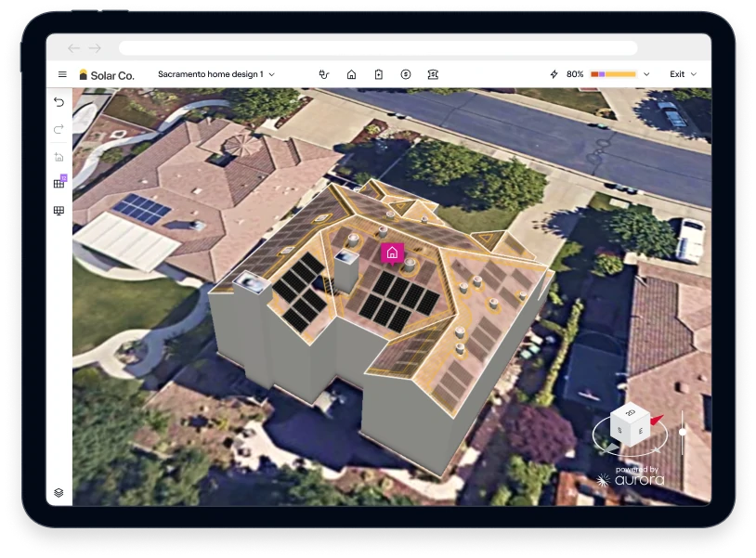Select the solar panel grid showing 12 badge

click(x=59, y=182)
